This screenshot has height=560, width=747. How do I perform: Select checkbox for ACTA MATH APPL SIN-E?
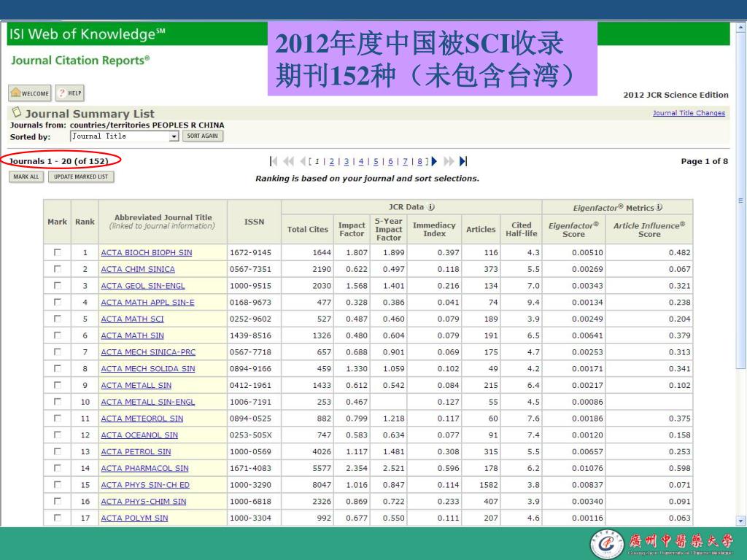pos(58,302)
